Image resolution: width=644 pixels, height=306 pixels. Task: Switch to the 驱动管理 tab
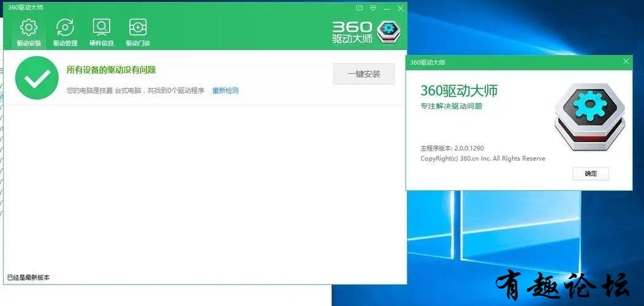[x=65, y=33]
